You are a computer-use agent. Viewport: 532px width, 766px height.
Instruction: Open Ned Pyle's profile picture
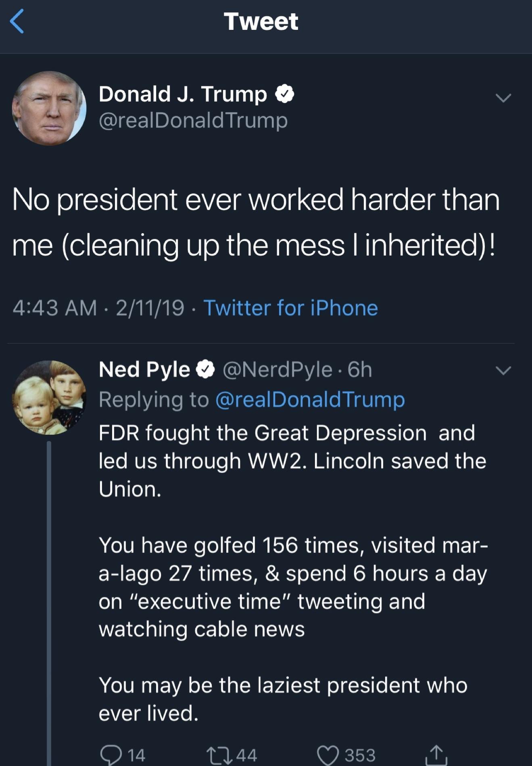click(49, 398)
